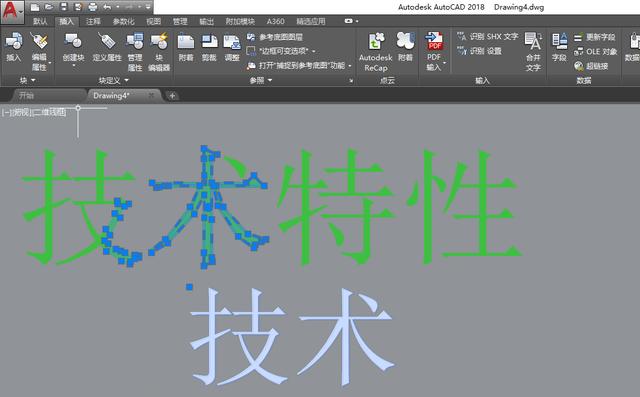Open the 参照 panel dialog launcher arrow

[351, 81]
